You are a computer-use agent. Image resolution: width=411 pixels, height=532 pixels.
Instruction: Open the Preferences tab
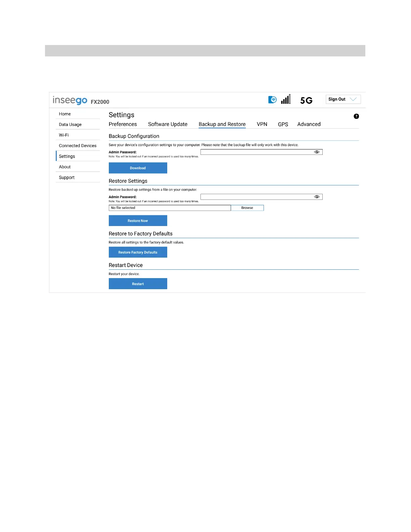coord(123,124)
